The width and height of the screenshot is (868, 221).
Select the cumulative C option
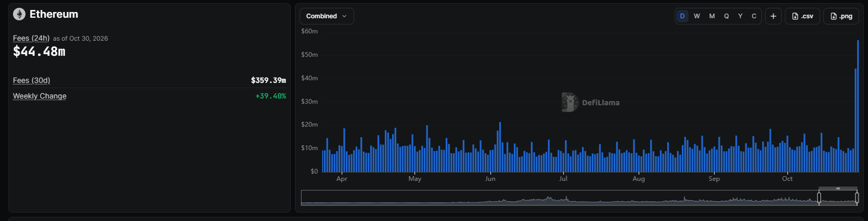[754, 16]
